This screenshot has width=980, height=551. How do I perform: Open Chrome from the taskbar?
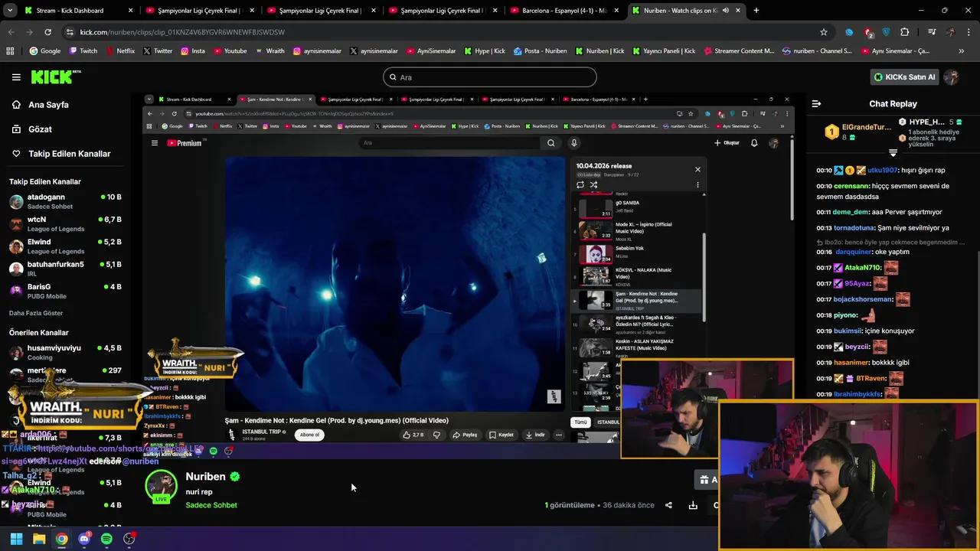pos(61,539)
